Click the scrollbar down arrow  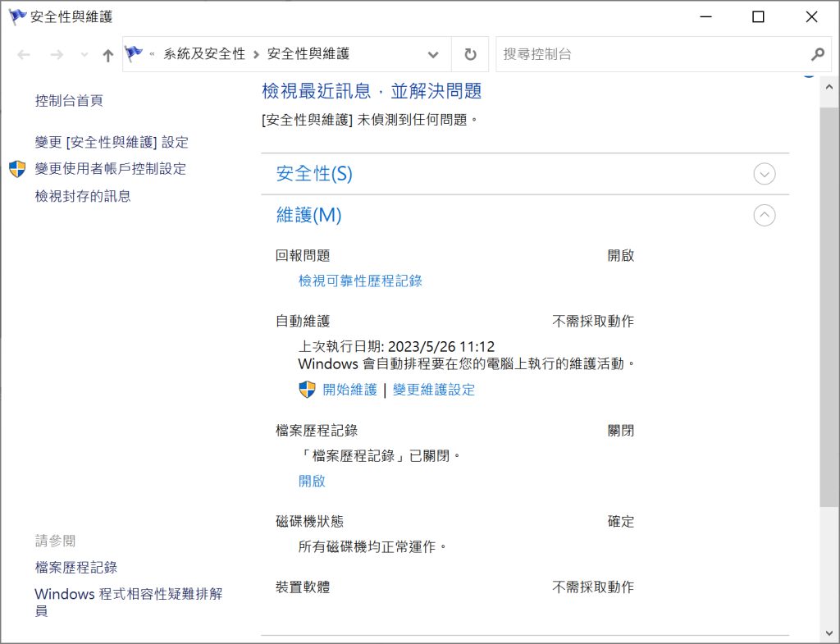click(829, 634)
